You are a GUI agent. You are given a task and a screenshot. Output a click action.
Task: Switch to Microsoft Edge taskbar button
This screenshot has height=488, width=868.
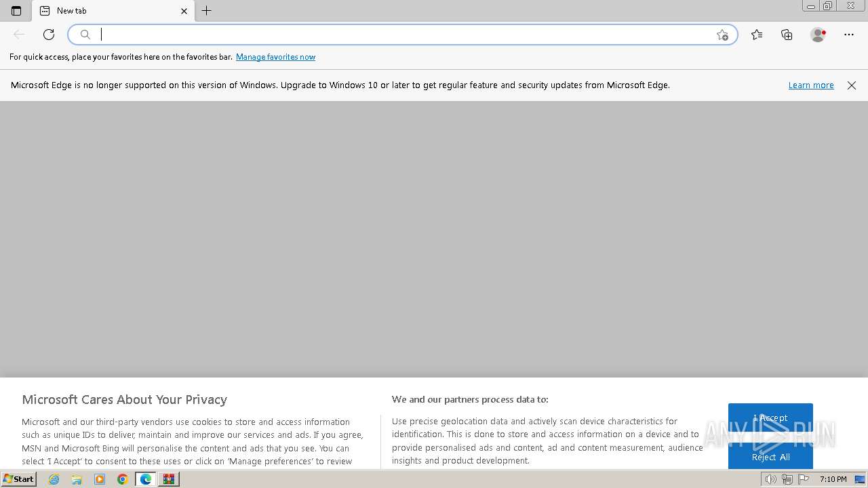(x=146, y=479)
